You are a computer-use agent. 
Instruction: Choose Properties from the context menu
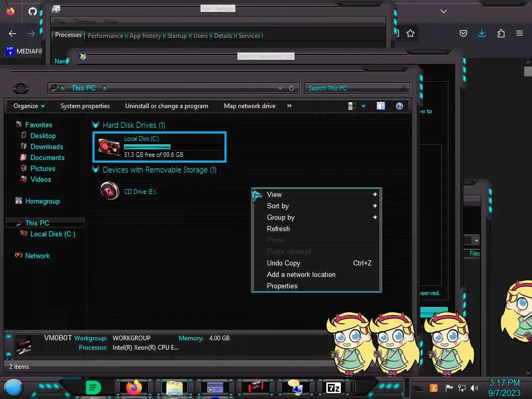pos(316,286)
